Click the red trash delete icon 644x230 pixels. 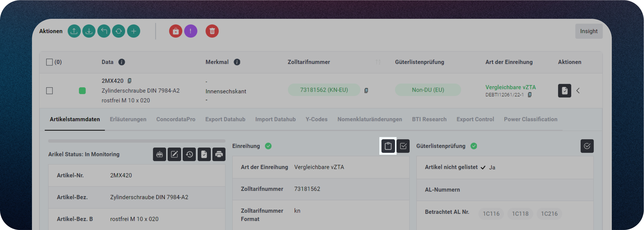212,31
